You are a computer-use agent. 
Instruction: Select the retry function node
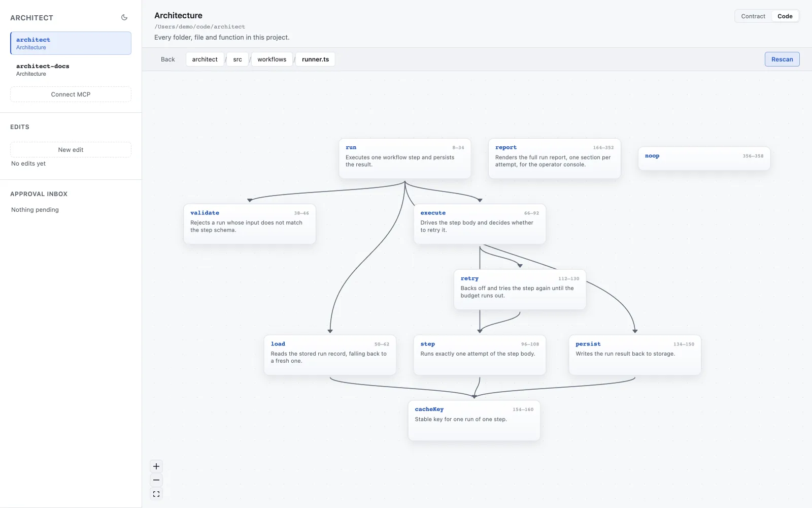[x=520, y=290]
